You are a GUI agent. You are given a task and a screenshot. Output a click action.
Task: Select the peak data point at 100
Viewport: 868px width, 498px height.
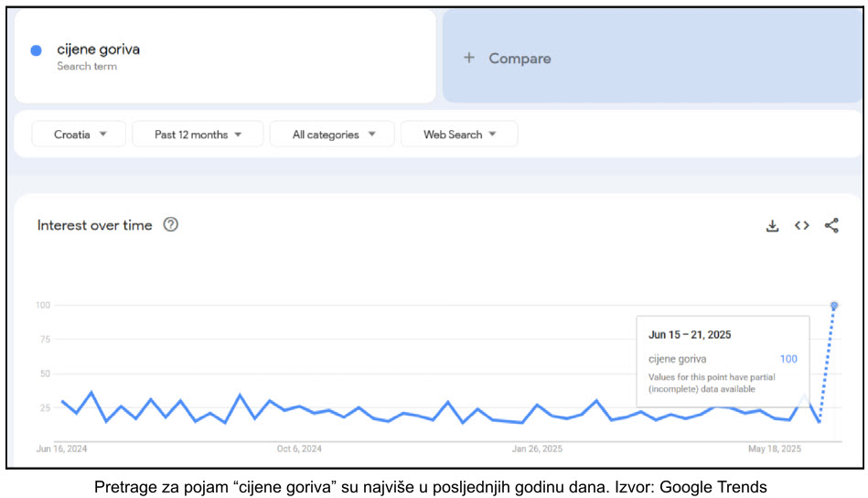coord(834,306)
